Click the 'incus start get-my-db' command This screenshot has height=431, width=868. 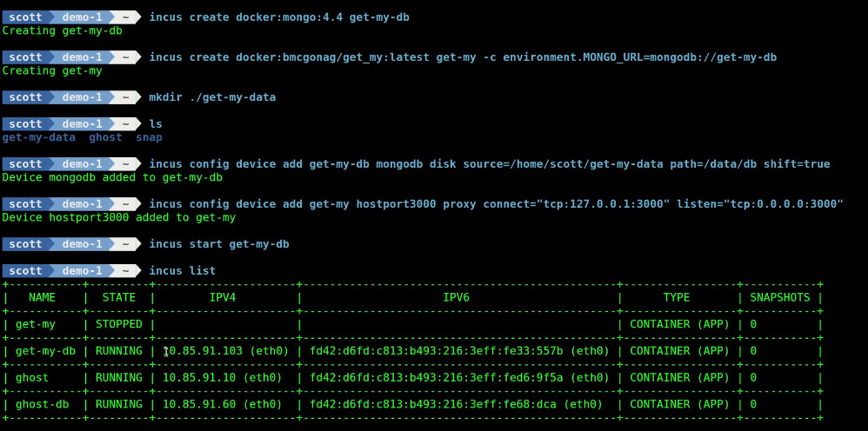pyautogui.click(x=218, y=244)
